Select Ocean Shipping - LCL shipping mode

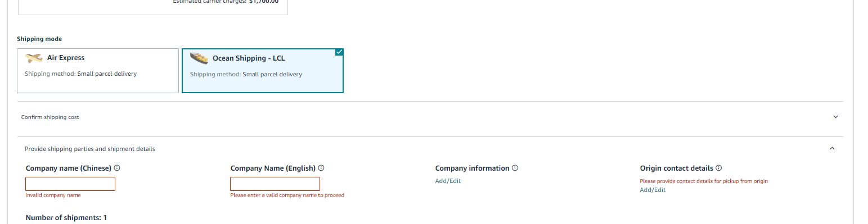(263, 70)
